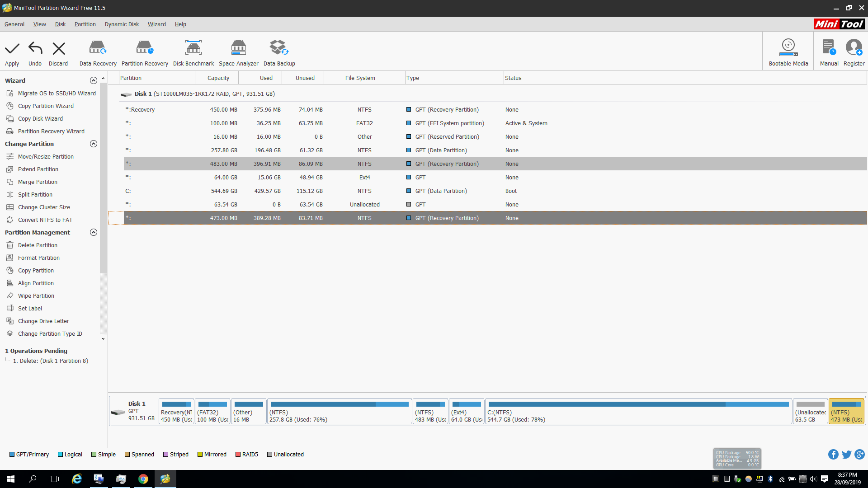
Task: Select the C: 544.69 GB partition row
Action: (x=495, y=191)
